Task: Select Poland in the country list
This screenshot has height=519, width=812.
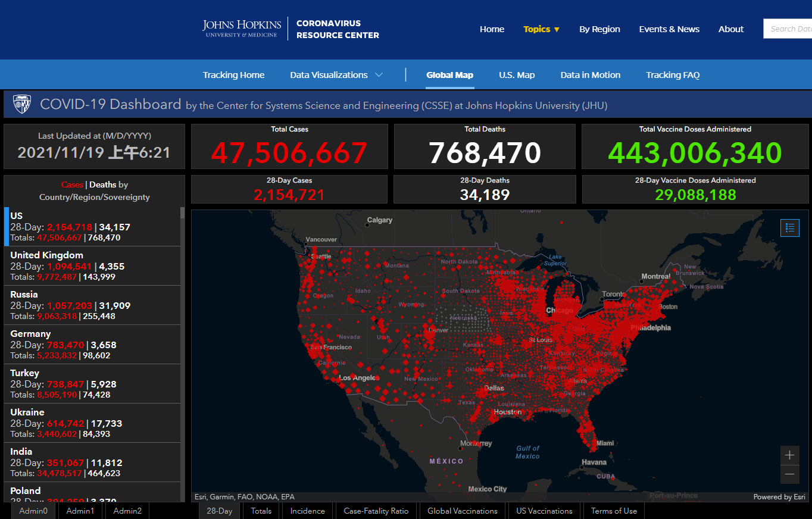Action: coord(92,492)
